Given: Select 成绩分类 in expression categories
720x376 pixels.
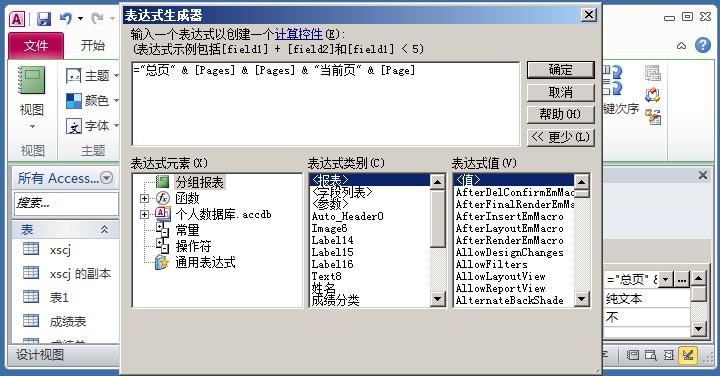Looking at the screenshot, I should point(370,300).
